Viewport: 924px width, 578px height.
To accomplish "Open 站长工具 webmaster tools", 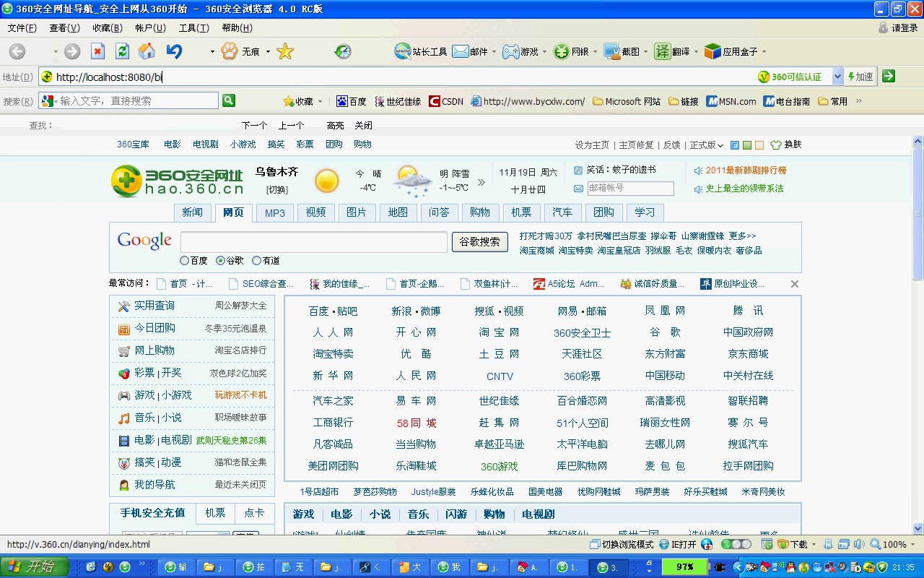I will (421, 51).
